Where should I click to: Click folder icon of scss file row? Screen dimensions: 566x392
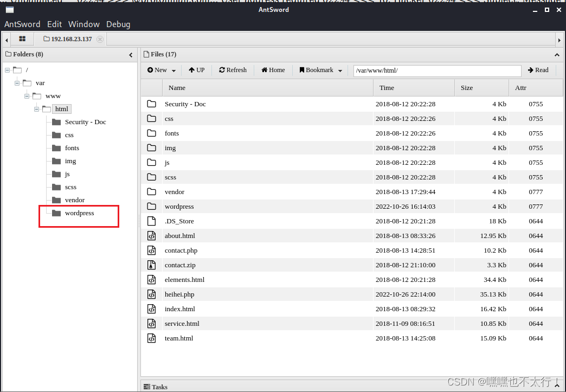[x=152, y=177]
